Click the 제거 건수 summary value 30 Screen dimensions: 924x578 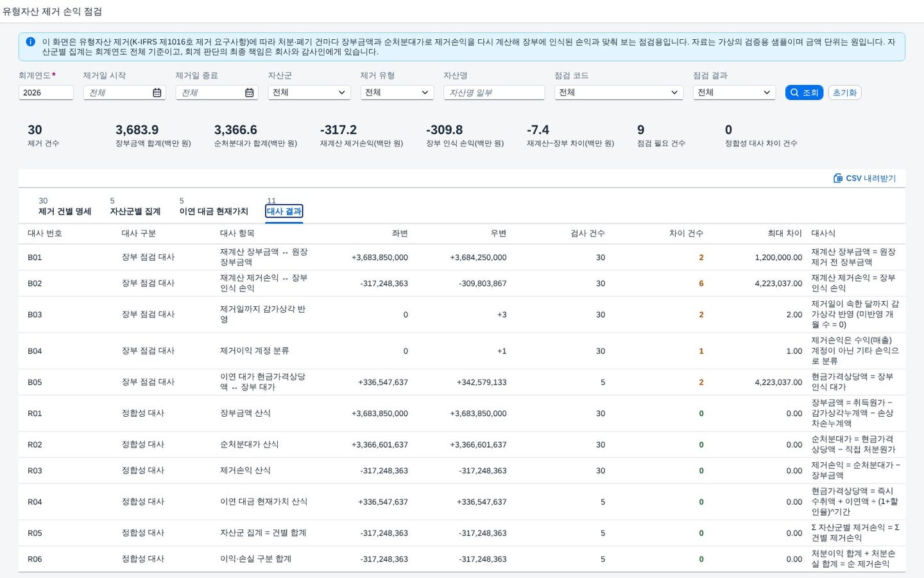tap(35, 130)
